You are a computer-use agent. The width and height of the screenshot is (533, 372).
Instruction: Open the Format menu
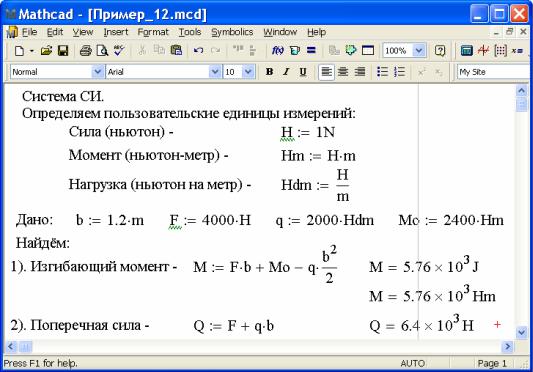click(153, 32)
